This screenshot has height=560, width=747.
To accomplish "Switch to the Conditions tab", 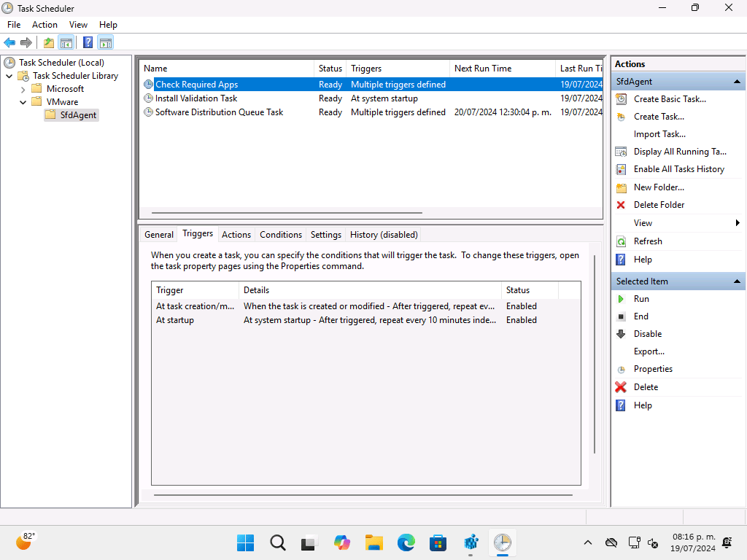I will tap(280, 235).
